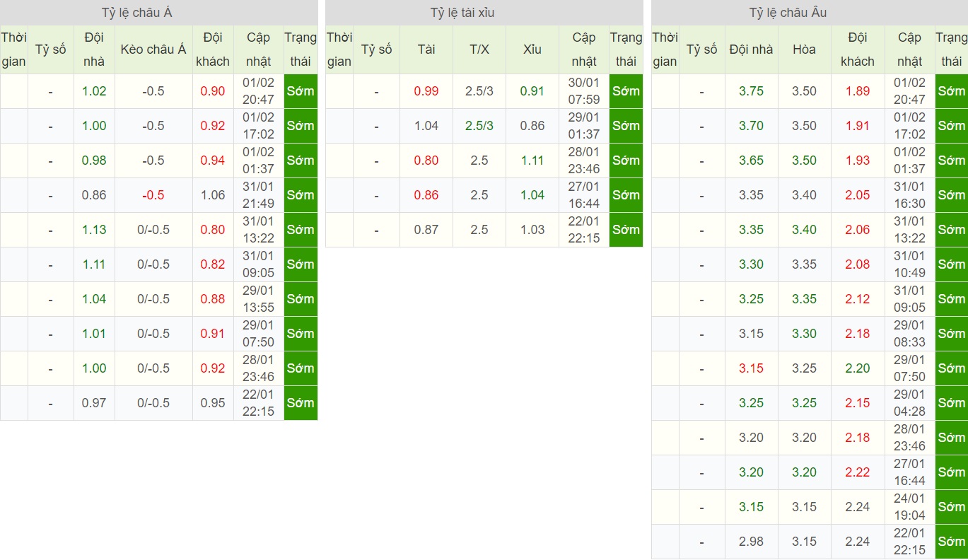The height and width of the screenshot is (560, 968).
Task: Click Tài odds 0.80 in over/under table
Action: coord(426,161)
